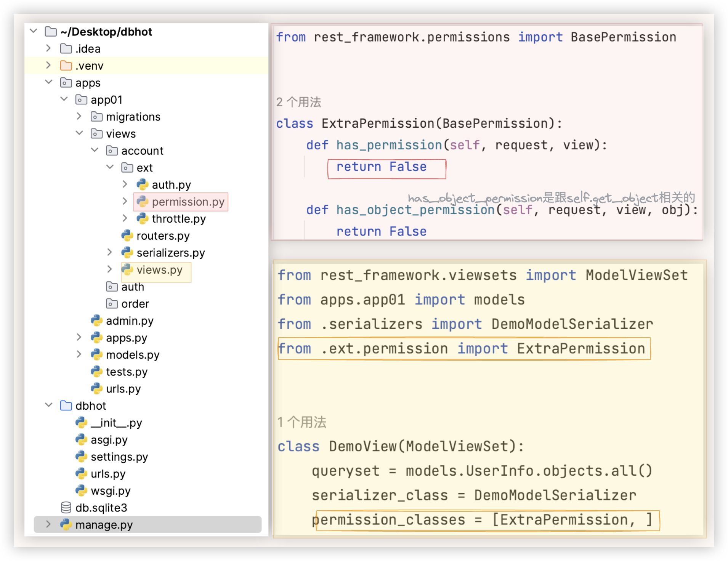Collapse the project root ~/Desktop/dbhot
728x561 pixels.
[x=34, y=31]
